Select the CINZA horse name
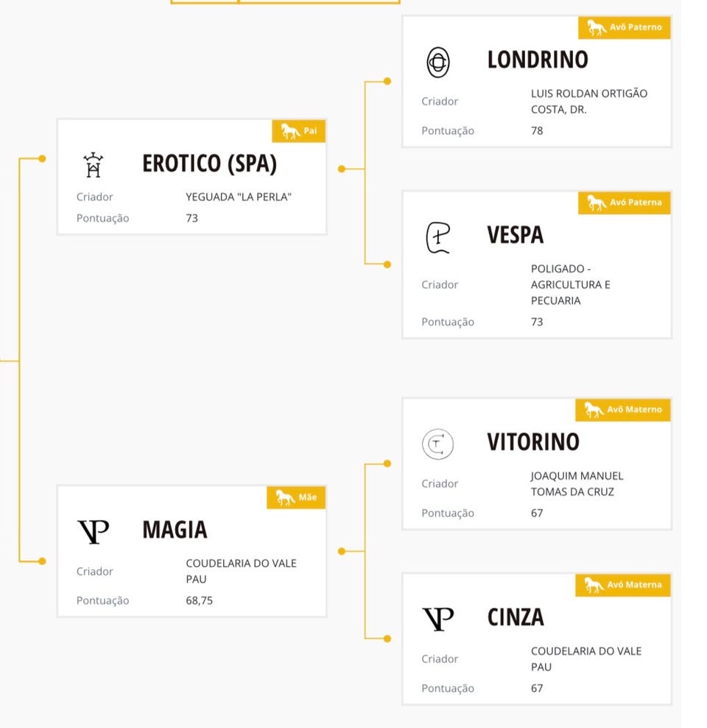 pos(516,617)
